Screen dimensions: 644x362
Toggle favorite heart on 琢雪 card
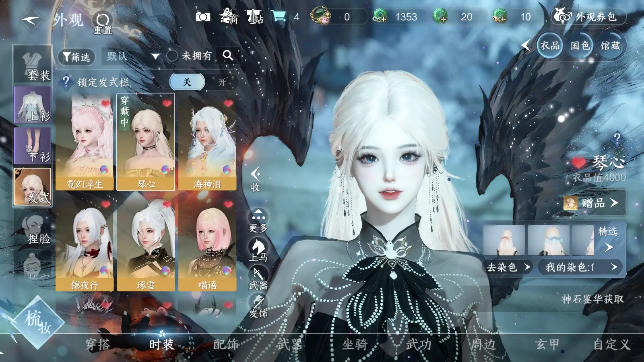167,204
